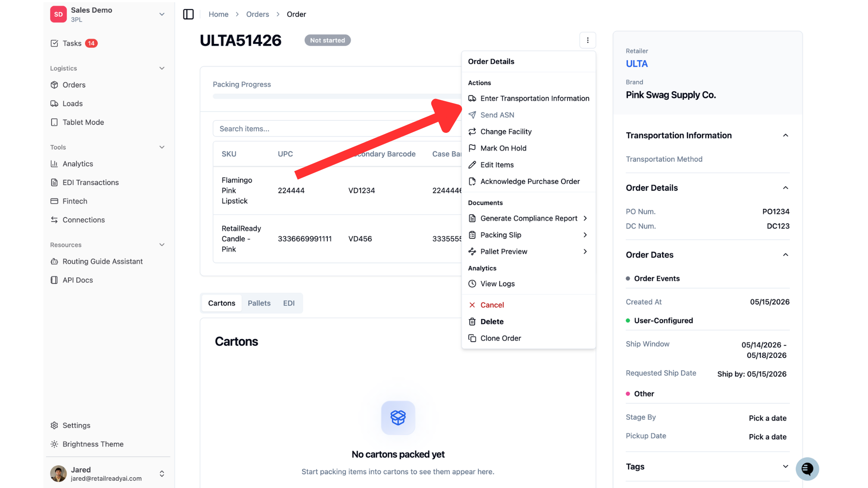
Task: Focus the Search items field
Action: 337,129
